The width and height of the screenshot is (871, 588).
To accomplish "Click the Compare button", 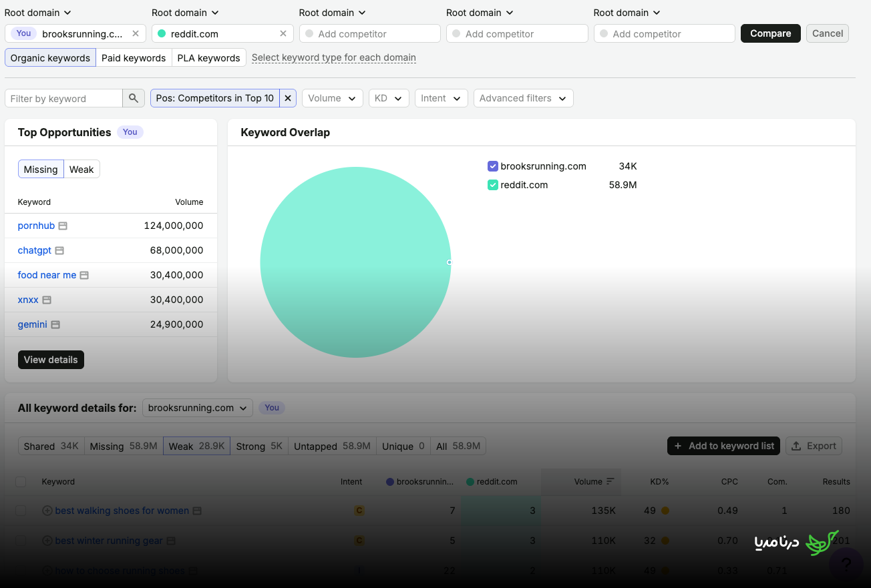I will coord(771,33).
